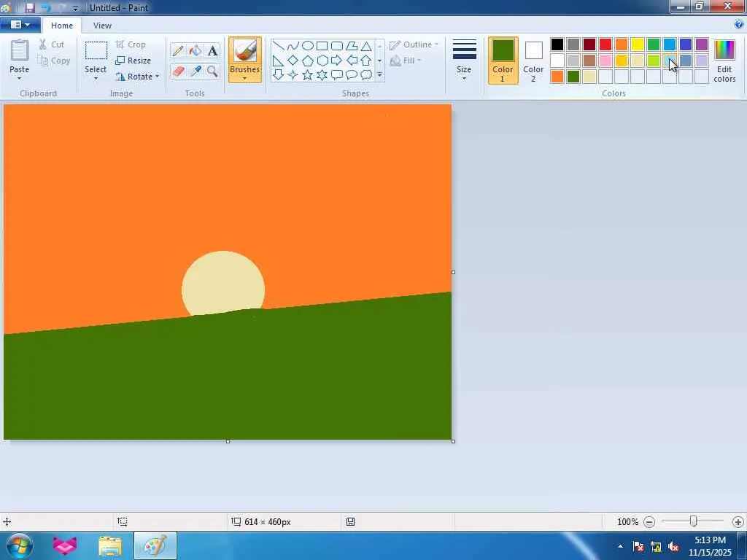The width and height of the screenshot is (747, 560).
Task: Activate the Color picker eyedropper tool
Action: (x=196, y=71)
